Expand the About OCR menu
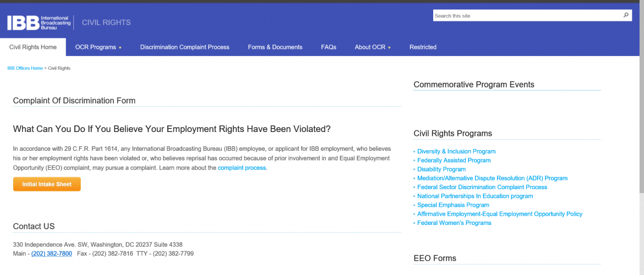 click(373, 47)
